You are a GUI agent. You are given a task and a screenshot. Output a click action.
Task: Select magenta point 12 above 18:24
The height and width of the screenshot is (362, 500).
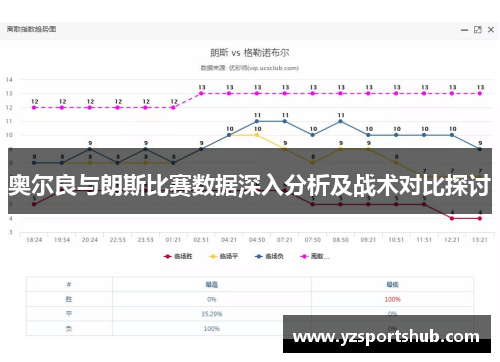tap(34, 108)
